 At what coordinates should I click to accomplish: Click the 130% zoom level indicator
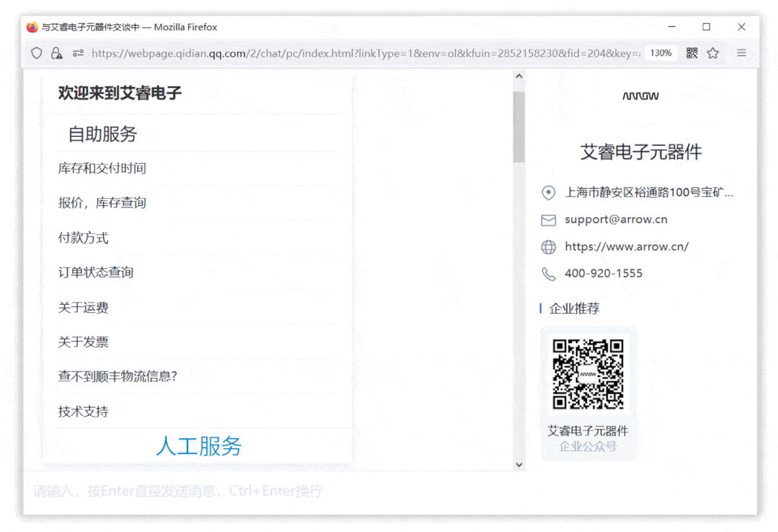tap(661, 53)
